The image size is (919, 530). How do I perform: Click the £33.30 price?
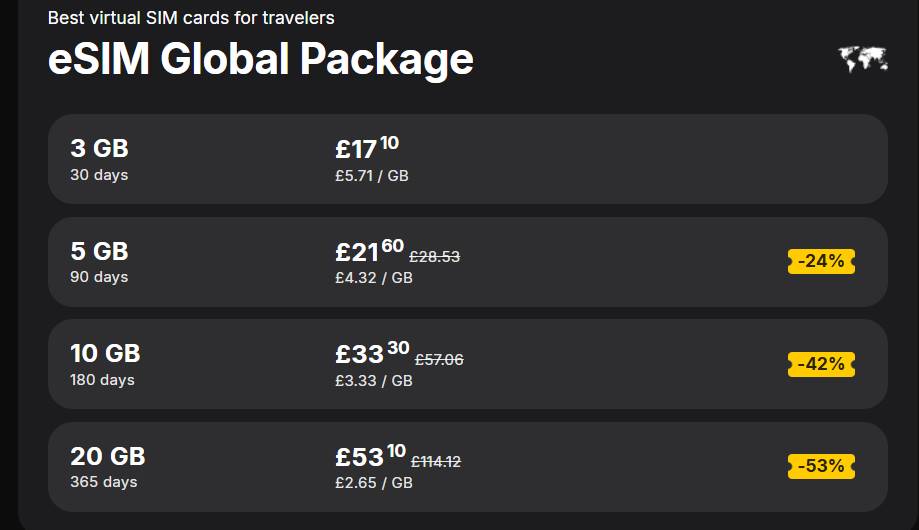pyautogui.click(x=372, y=353)
